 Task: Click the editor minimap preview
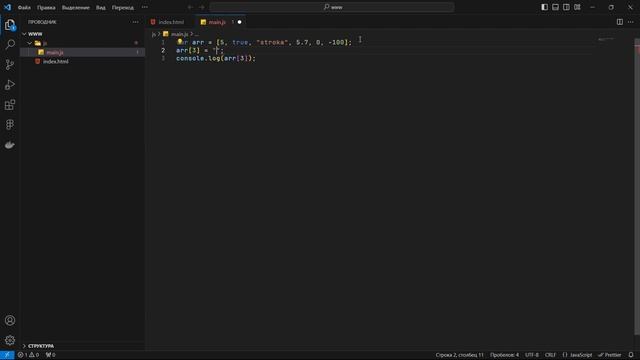click(606, 40)
